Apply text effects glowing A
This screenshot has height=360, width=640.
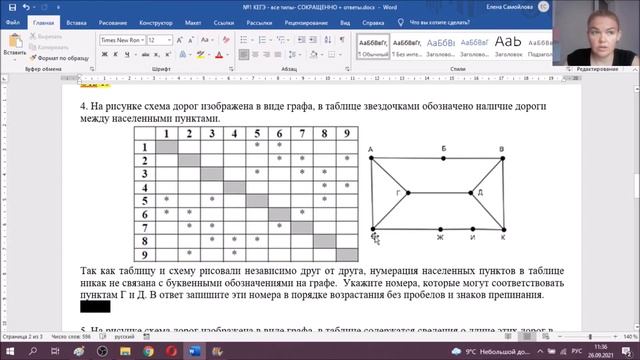(183, 54)
